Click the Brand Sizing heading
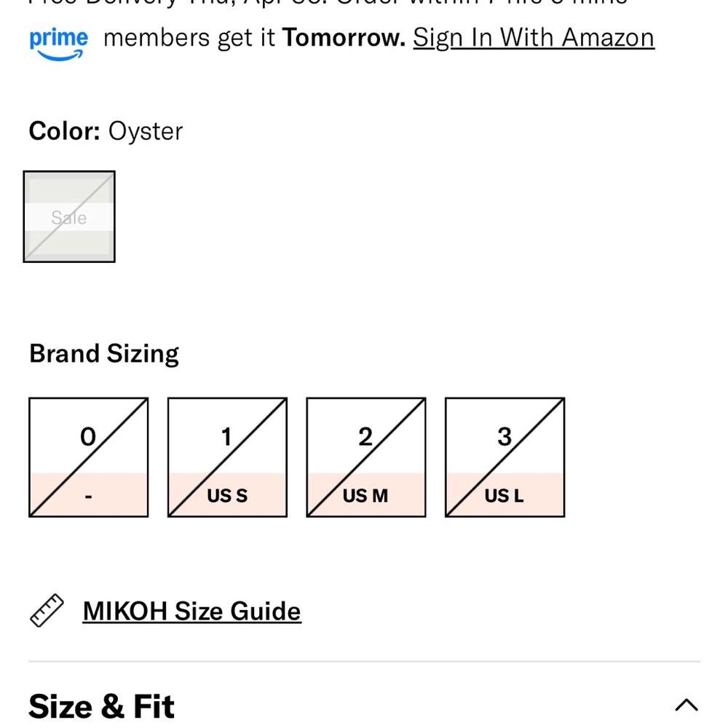The width and height of the screenshot is (728, 728). (x=104, y=354)
